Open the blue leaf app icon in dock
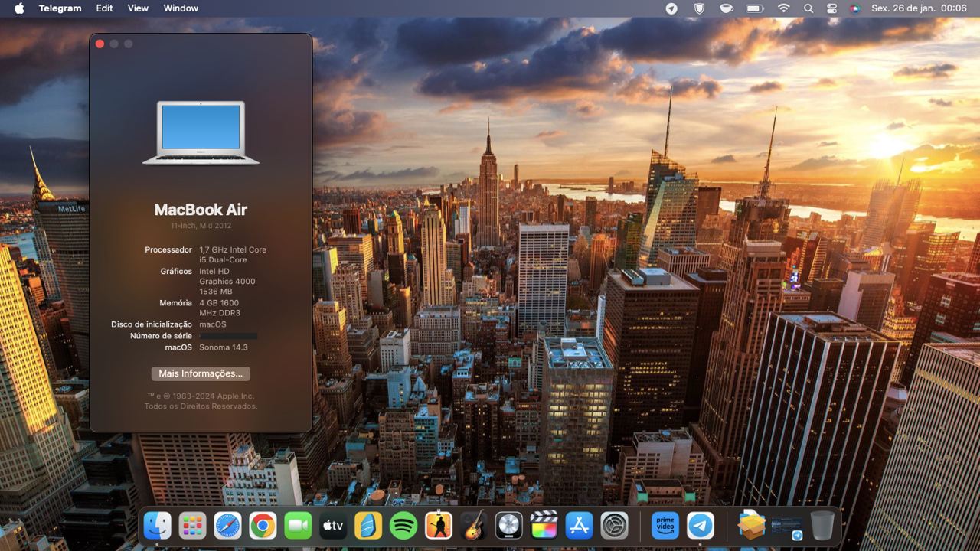The height and width of the screenshot is (551, 980). click(368, 526)
